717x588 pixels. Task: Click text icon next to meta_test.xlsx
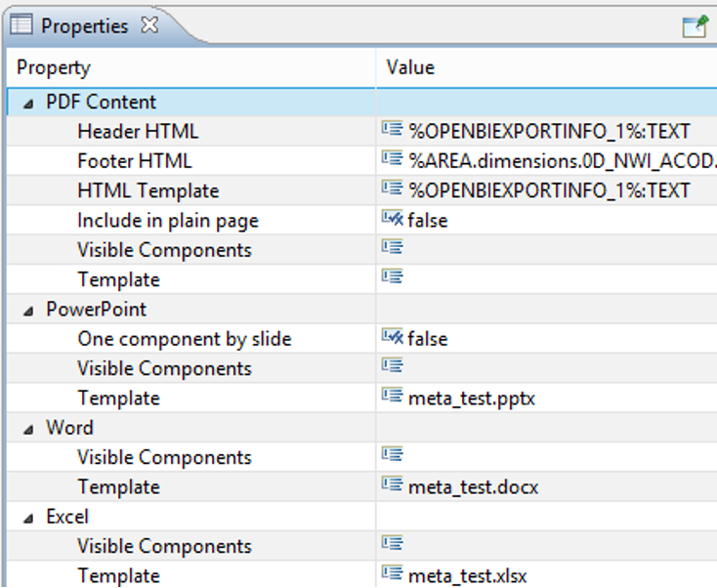(393, 573)
